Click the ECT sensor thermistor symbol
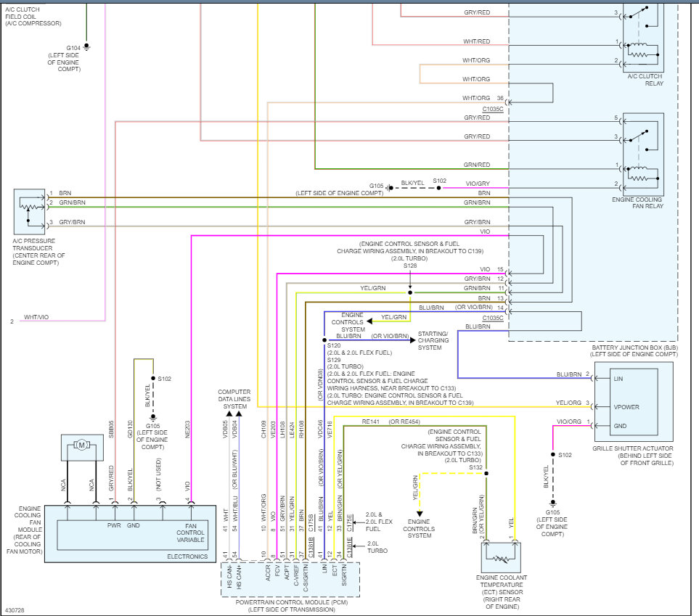699x616 pixels. [501, 559]
